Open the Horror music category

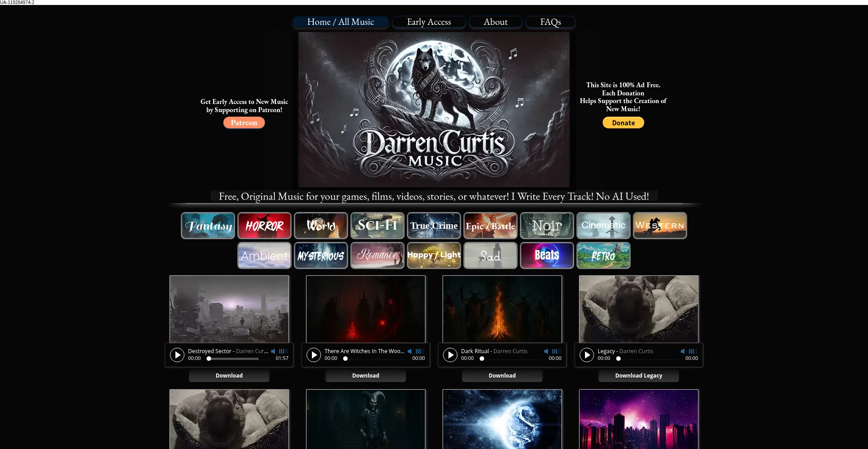(264, 225)
